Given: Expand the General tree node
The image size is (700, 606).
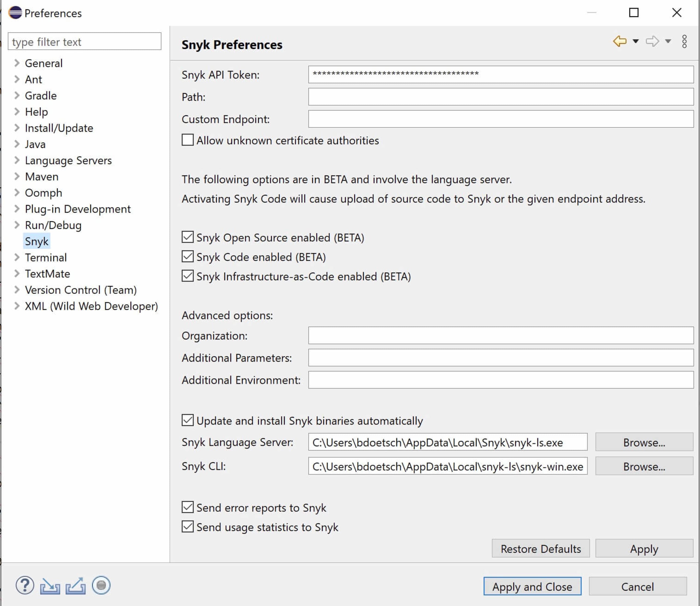Looking at the screenshot, I should click(x=17, y=63).
